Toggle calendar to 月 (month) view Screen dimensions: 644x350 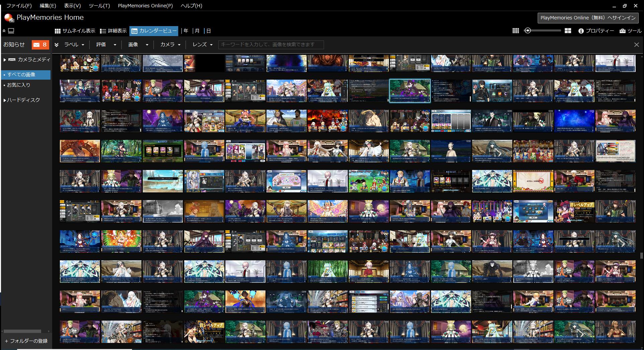pyautogui.click(x=197, y=31)
